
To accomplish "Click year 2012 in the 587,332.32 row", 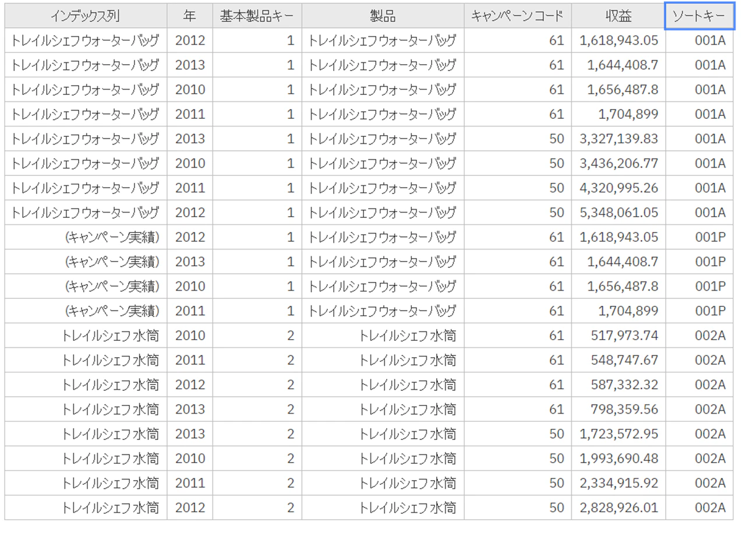I will click(190, 385).
